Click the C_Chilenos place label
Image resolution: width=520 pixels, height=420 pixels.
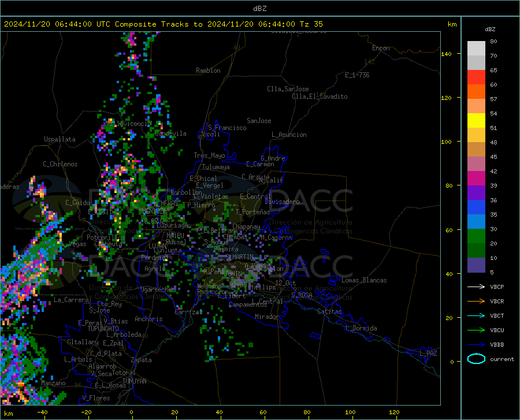click(60, 164)
